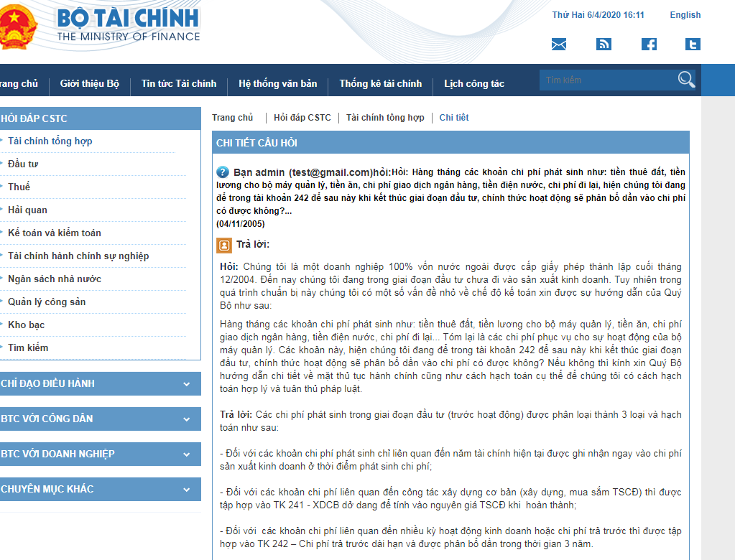
Task: Click the search magnifier icon
Action: click(686, 80)
